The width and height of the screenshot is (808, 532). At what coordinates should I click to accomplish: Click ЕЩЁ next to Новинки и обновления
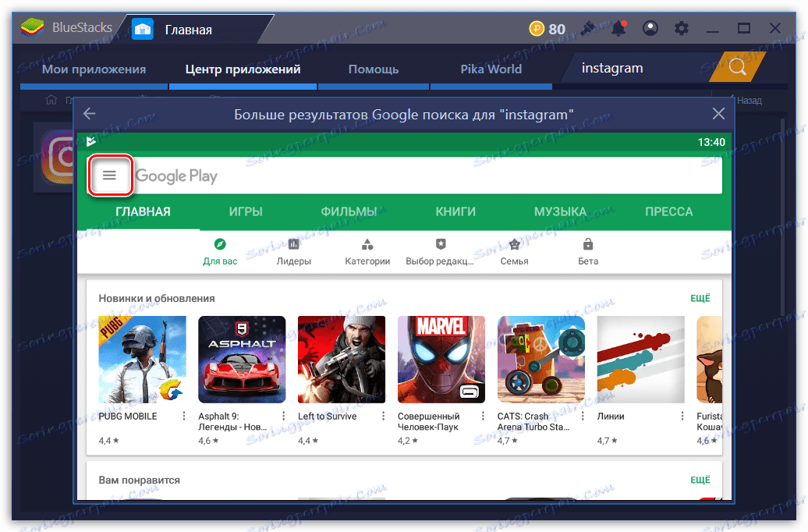click(x=700, y=298)
